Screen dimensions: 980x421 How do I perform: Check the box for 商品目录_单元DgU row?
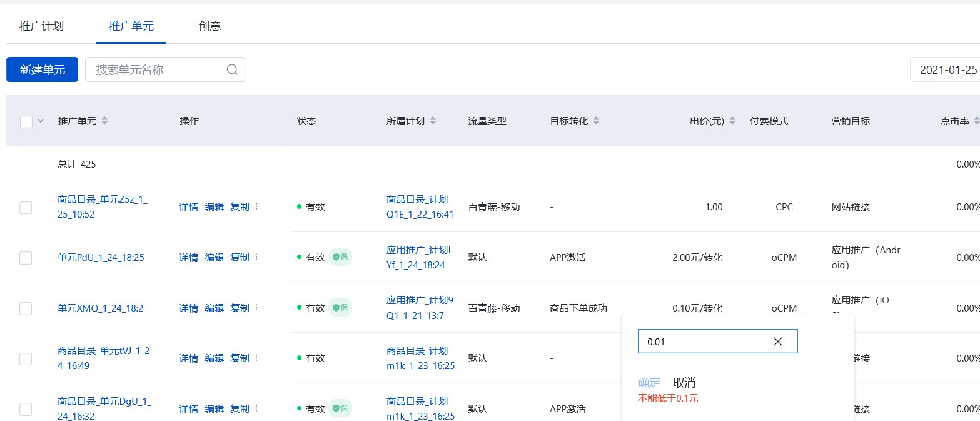click(x=26, y=408)
